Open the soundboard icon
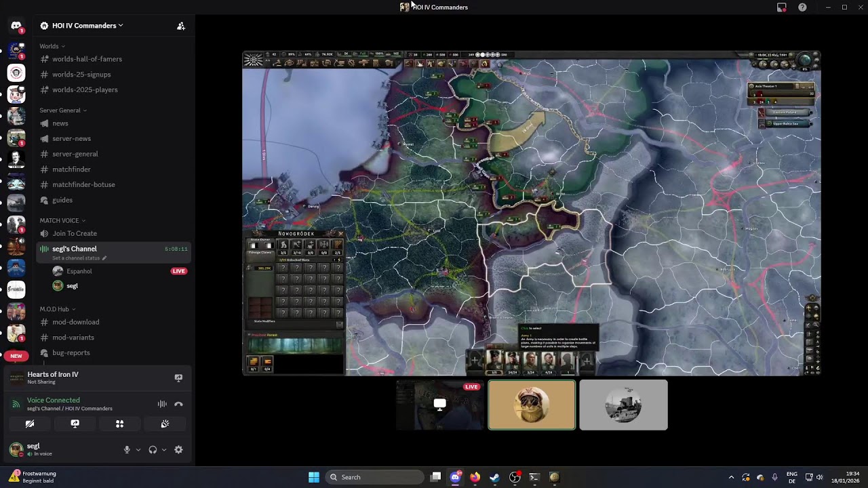This screenshot has width=868, height=488. 165,424
